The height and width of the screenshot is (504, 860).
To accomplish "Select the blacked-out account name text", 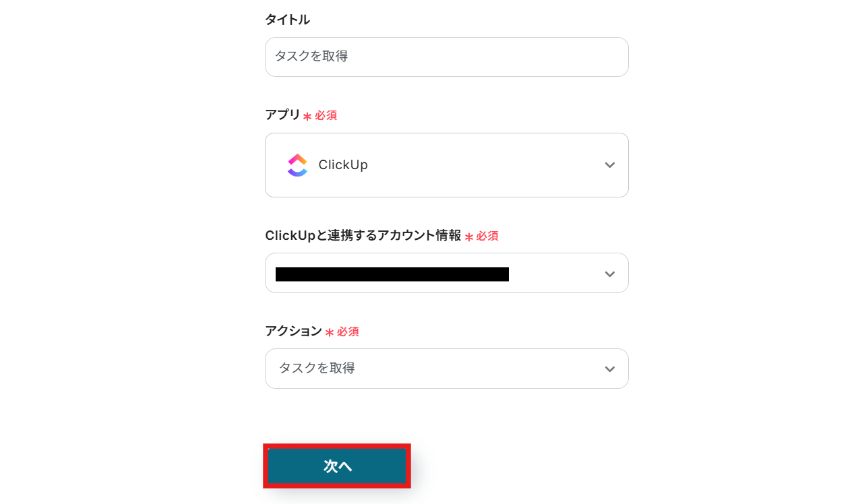I will pyautogui.click(x=392, y=274).
